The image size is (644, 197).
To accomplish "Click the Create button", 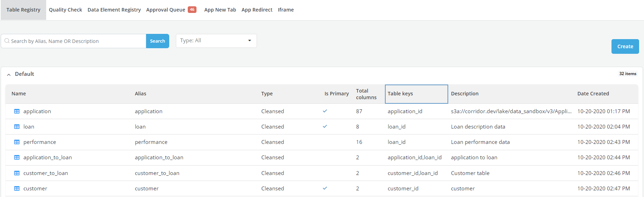I will [625, 46].
